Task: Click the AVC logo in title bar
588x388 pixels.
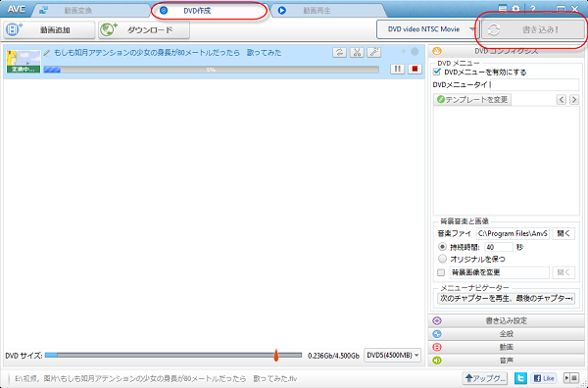Action: coord(17,9)
